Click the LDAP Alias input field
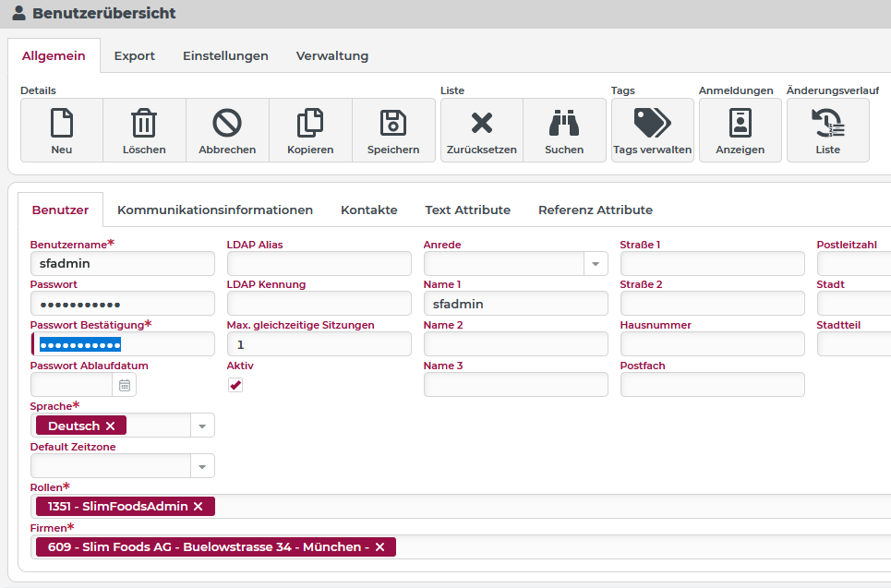This screenshot has height=588, width=891. 319,264
